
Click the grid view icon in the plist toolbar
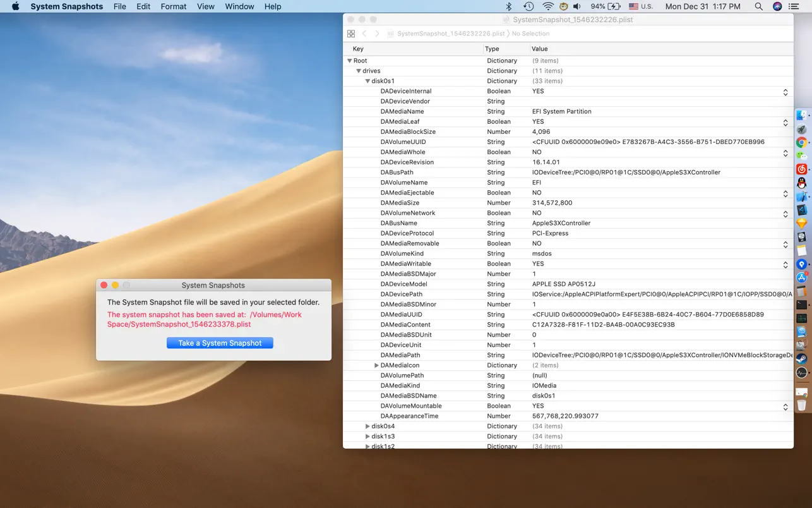point(351,33)
